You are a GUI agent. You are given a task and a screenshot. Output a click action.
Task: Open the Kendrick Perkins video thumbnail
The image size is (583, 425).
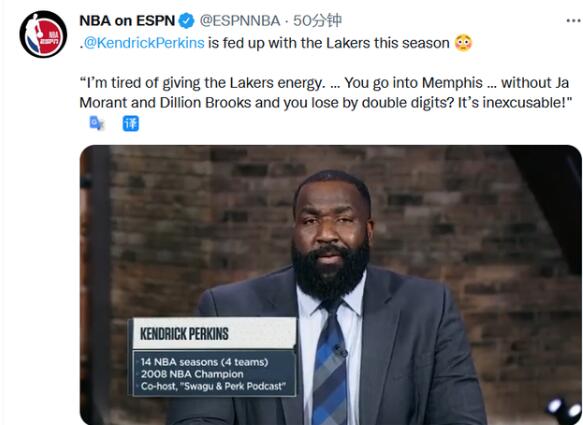331,285
